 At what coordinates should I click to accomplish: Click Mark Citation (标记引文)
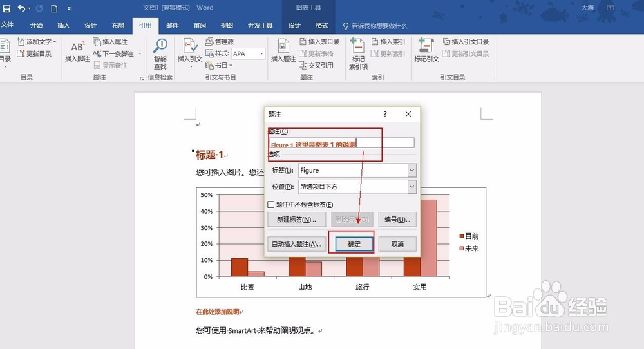pos(426,52)
